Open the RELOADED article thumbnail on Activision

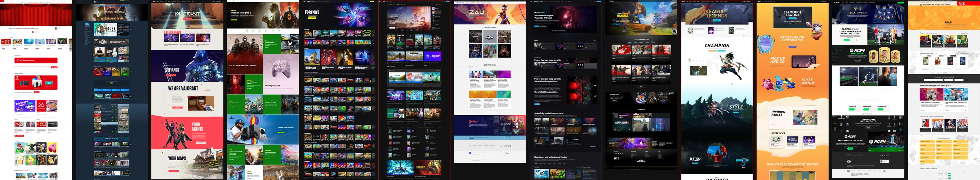pyautogui.click(x=661, y=70)
